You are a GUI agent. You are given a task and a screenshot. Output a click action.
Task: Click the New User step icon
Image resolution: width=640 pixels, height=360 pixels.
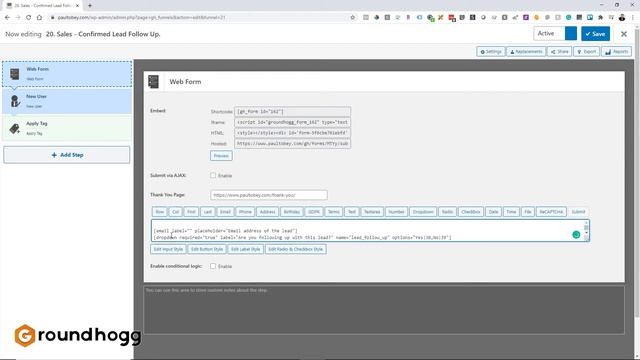pos(15,101)
